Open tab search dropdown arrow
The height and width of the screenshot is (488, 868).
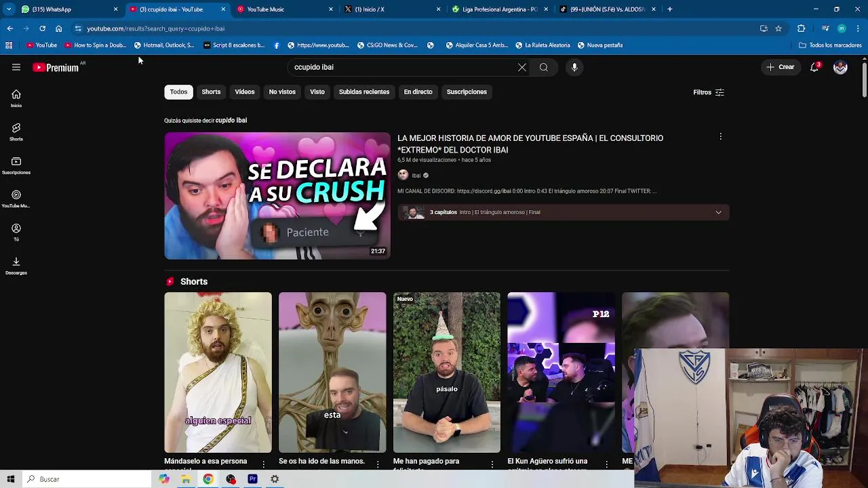click(x=8, y=9)
